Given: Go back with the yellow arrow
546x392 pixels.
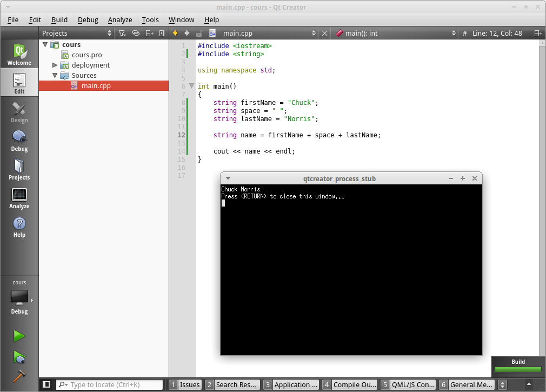Looking at the screenshot, I should click(175, 33).
